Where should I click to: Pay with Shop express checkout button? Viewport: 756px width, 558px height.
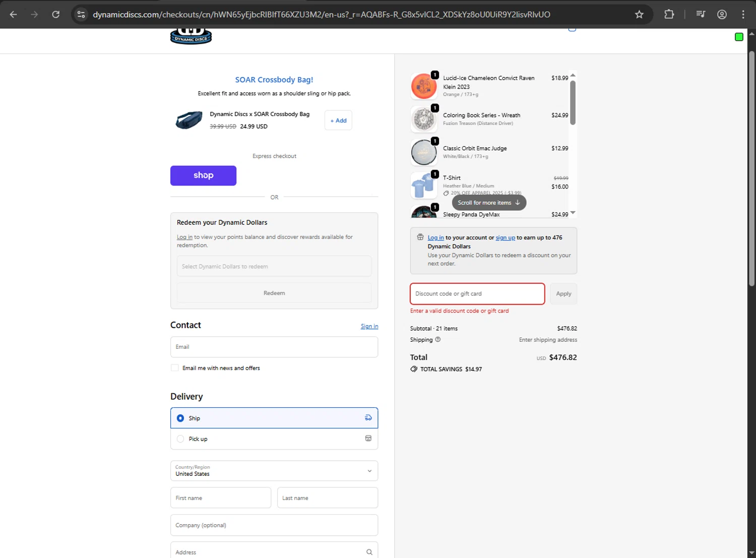tap(203, 175)
